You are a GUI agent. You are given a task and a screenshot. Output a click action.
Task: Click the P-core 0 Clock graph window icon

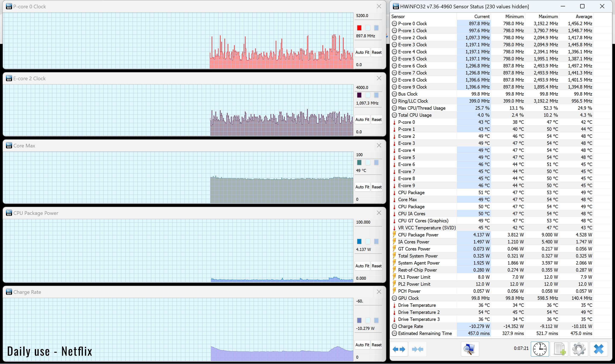click(9, 6)
